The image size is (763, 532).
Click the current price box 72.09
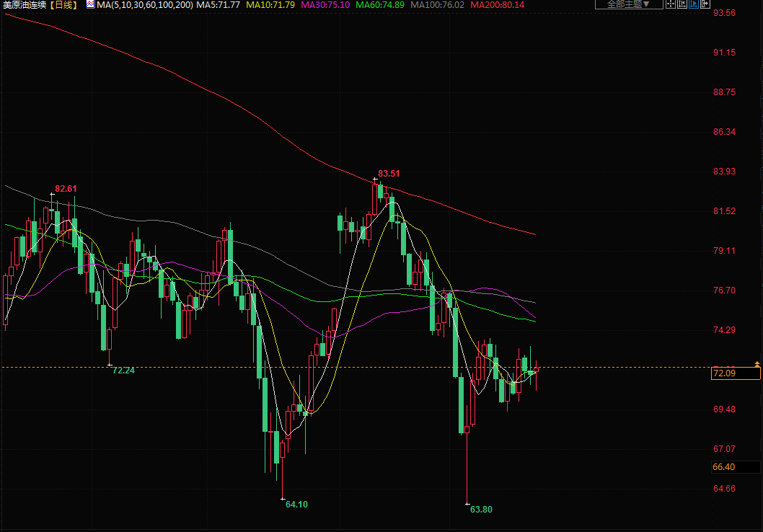point(735,373)
